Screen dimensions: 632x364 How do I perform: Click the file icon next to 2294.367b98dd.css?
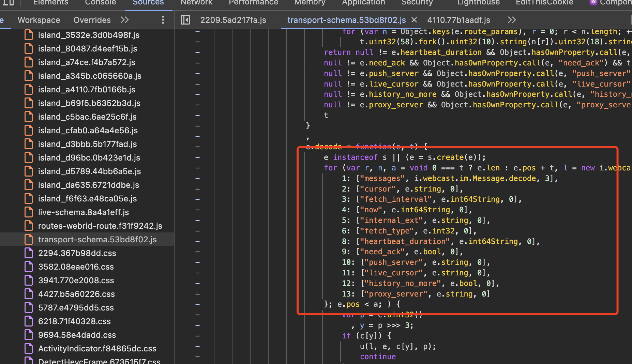tap(29, 253)
